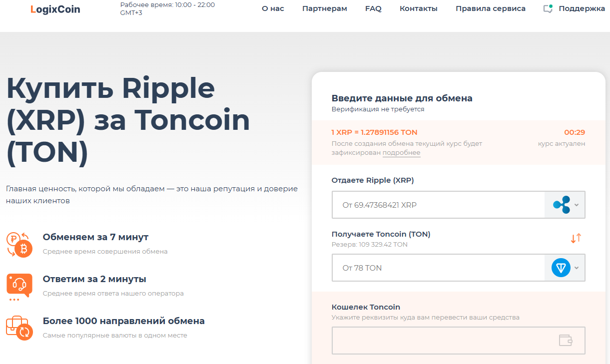
Task: Open 'Правила сервиса' rules page
Action: pyautogui.click(x=490, y=8)
